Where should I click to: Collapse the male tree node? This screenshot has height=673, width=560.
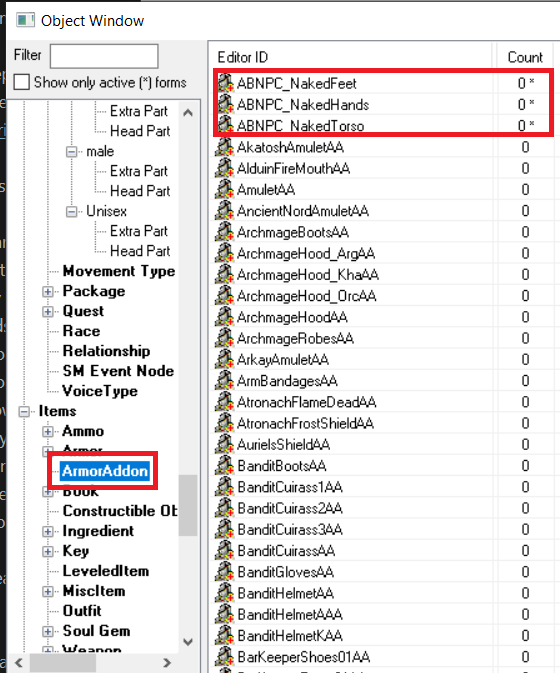tap(72, 152)
